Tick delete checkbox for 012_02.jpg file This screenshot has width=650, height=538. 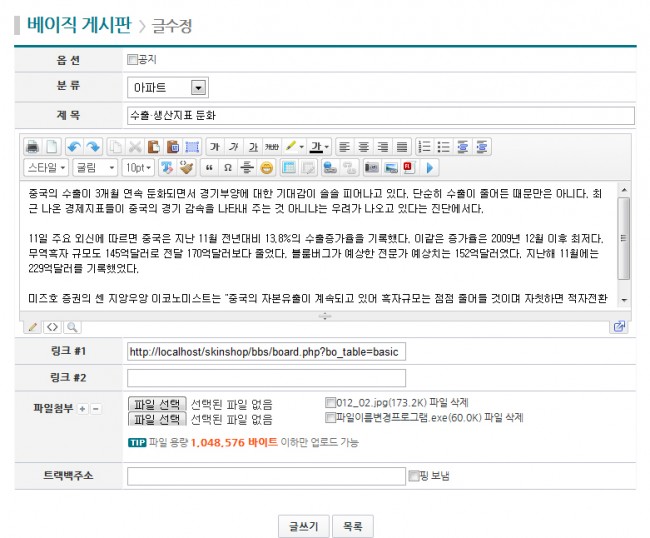tap(331, 403)
